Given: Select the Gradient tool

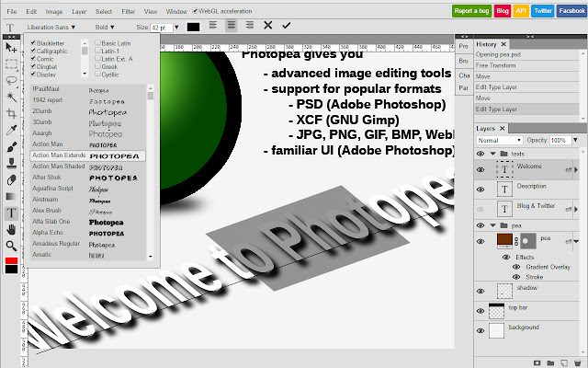Looking at the screenshot, I should point(11,196).
